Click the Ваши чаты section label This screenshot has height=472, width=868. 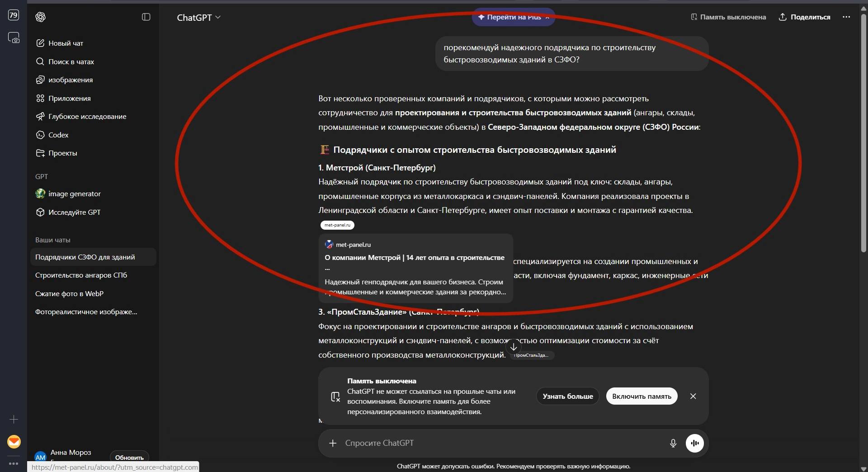coord(53,240)
